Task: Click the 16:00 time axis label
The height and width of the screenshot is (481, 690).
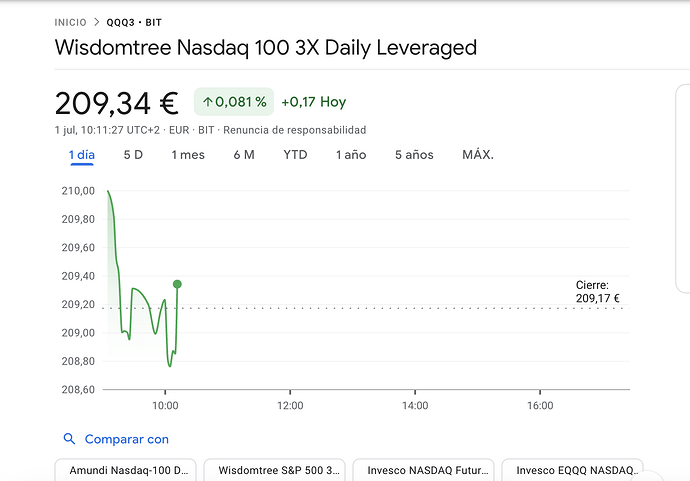Action: click(x=540, y=406)
